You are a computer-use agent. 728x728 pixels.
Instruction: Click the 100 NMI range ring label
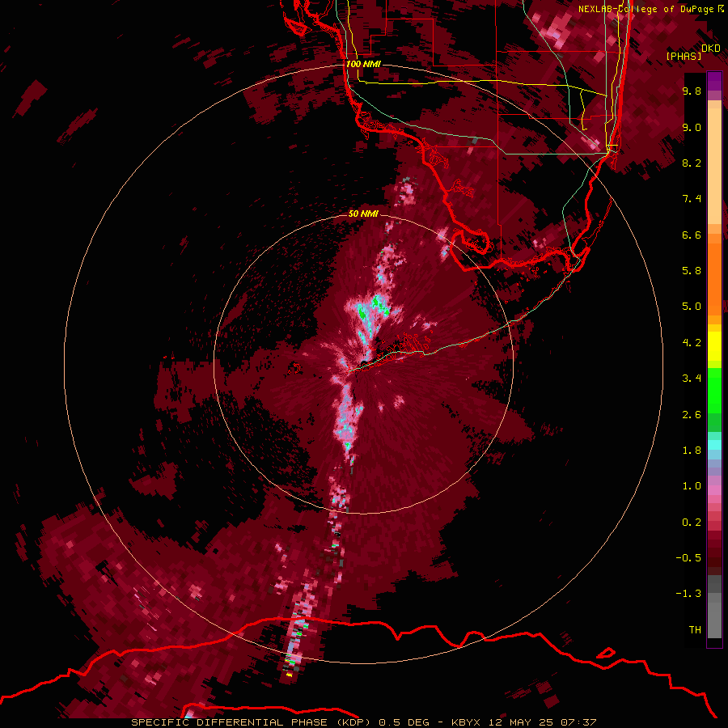tap(363, 64)
